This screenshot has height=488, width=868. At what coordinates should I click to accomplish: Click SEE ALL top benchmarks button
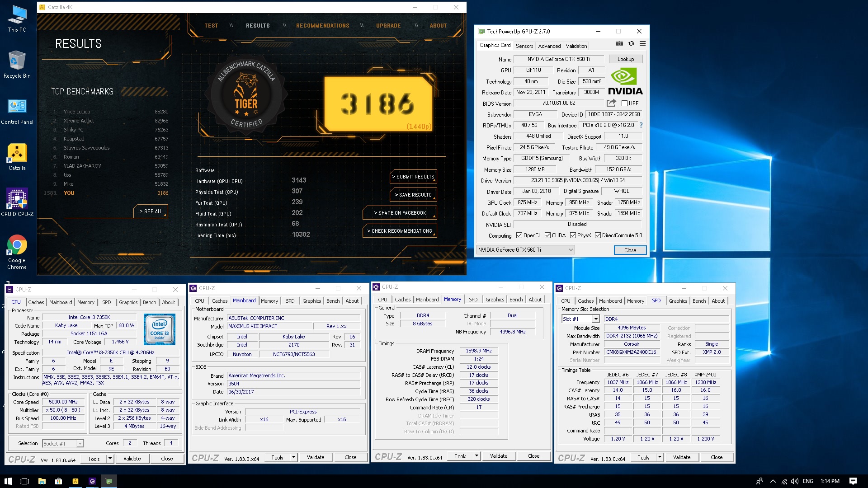pyautogui.click(x=151, y=211)
